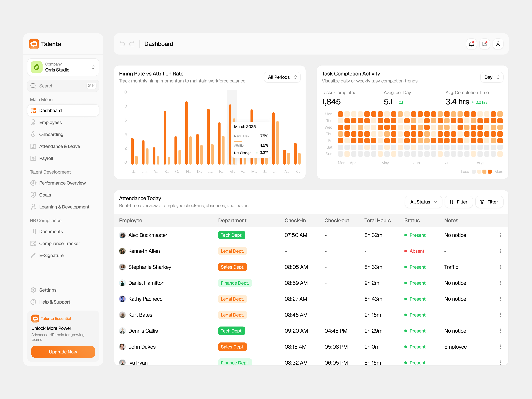Click the Upgrade Now button
The image size is (532, 399).
click(63, 352)
